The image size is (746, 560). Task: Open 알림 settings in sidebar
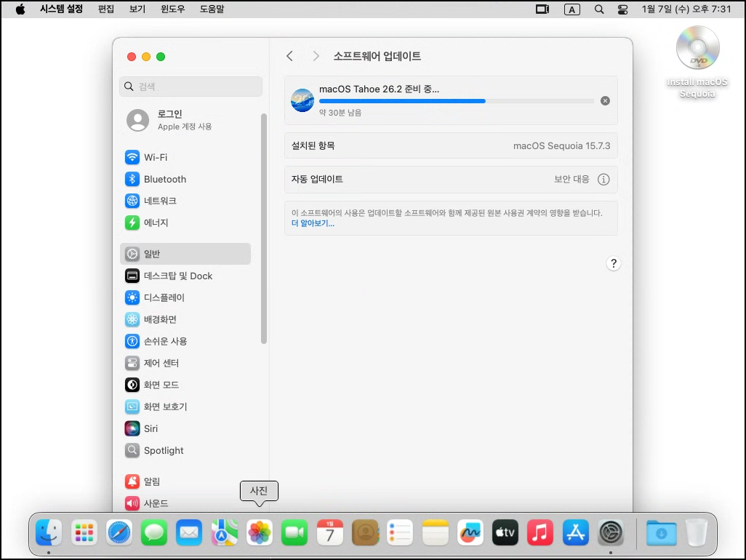point(185,481)
